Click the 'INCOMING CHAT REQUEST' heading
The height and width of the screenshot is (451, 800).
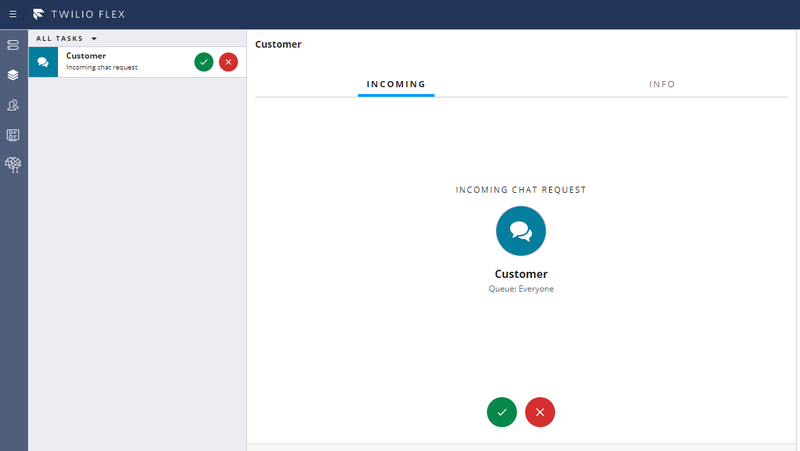click(x=521, y=190)
